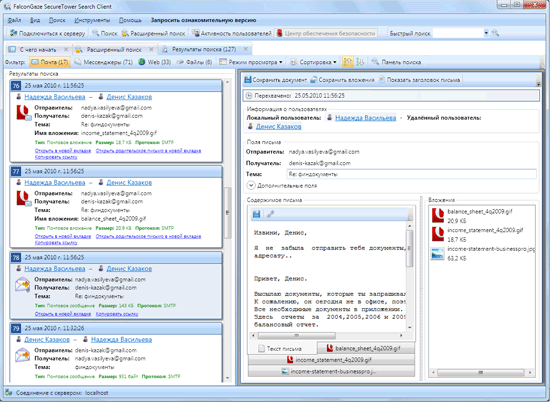Close the С чего начать tab
Viewport: 550px width, 402px height.
coord(66,49)
